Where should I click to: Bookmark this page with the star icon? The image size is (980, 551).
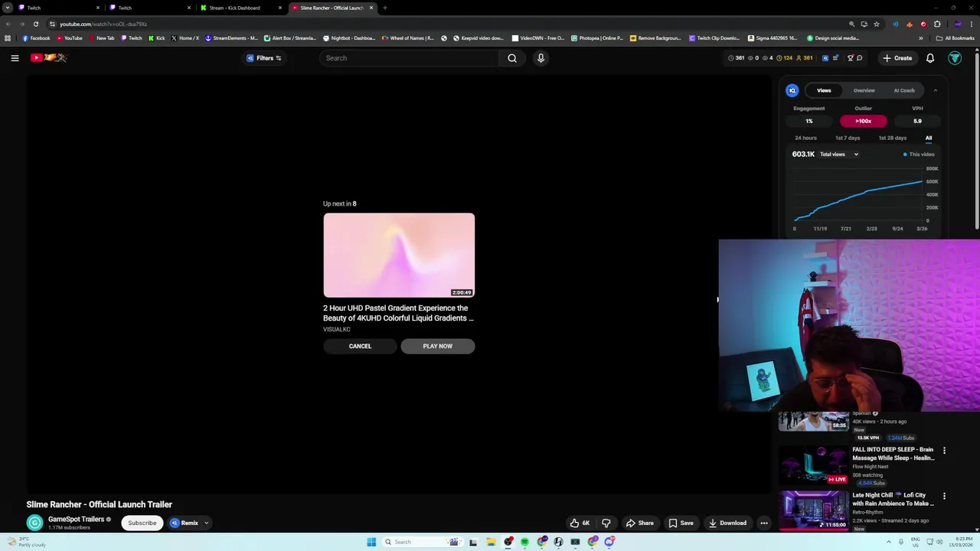coord(877,24)
